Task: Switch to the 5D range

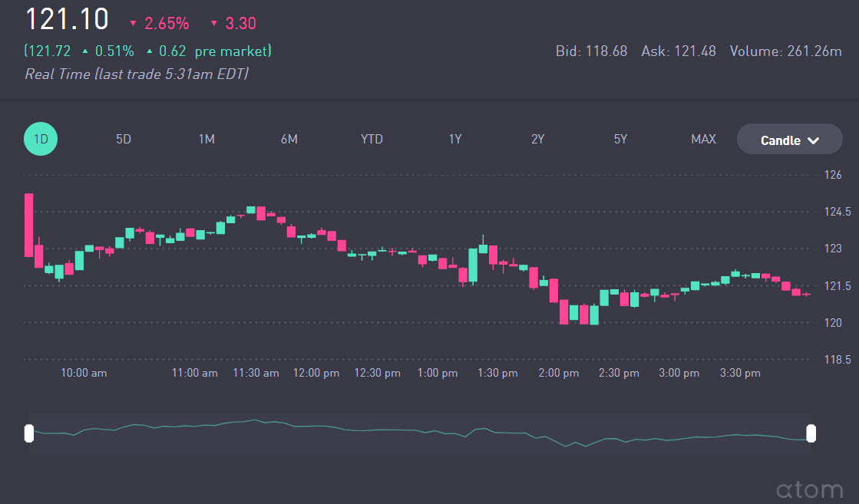Action: pos(124,139)
